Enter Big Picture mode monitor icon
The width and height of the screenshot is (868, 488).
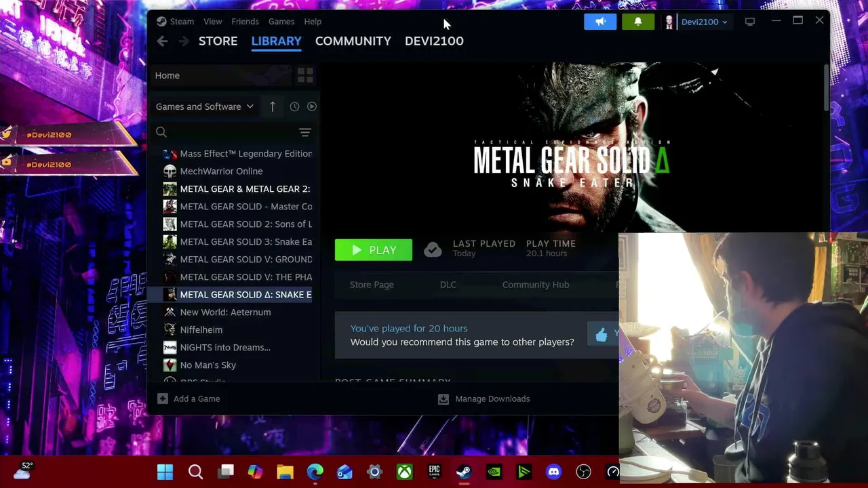[750, 22]
